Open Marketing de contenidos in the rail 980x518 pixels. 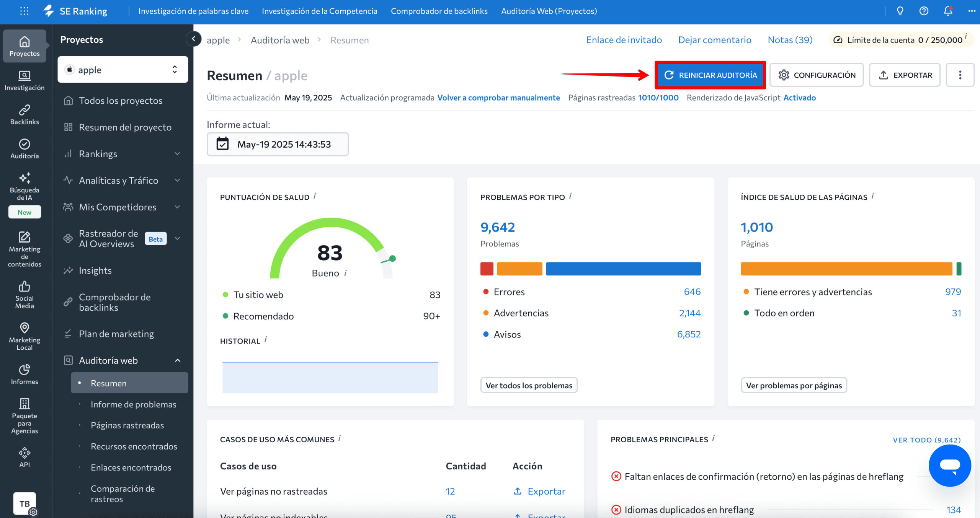click(24, 249)
